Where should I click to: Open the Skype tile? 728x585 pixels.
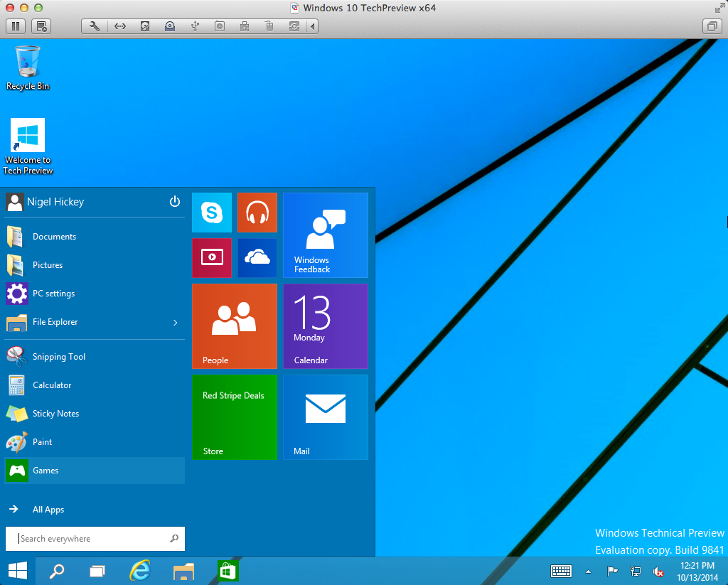[212, 213]
